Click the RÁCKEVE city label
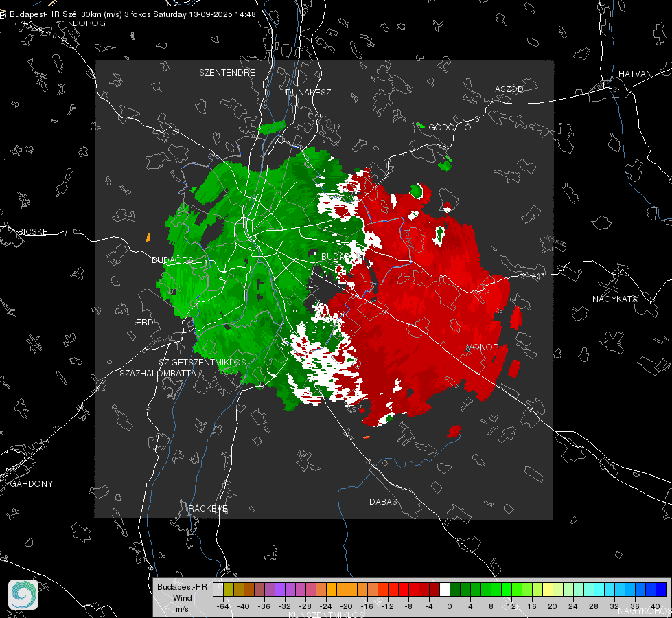672x618 pixels. [208, 508]
